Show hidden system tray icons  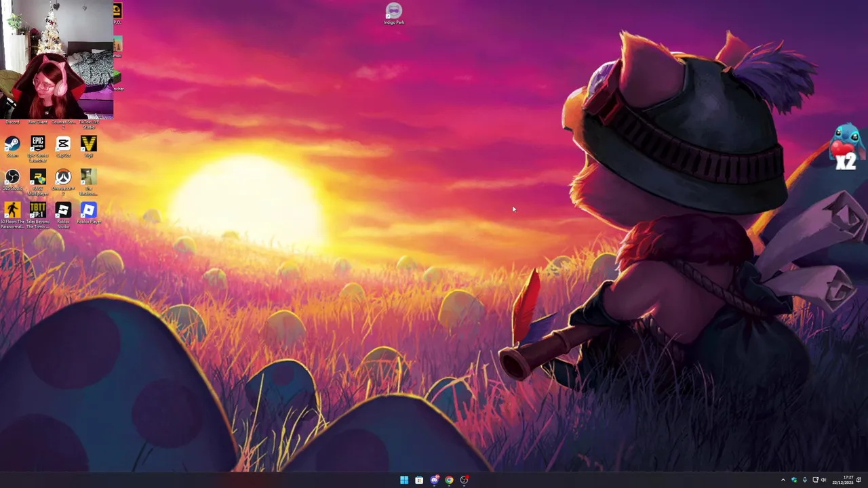(x=783, y=480)
